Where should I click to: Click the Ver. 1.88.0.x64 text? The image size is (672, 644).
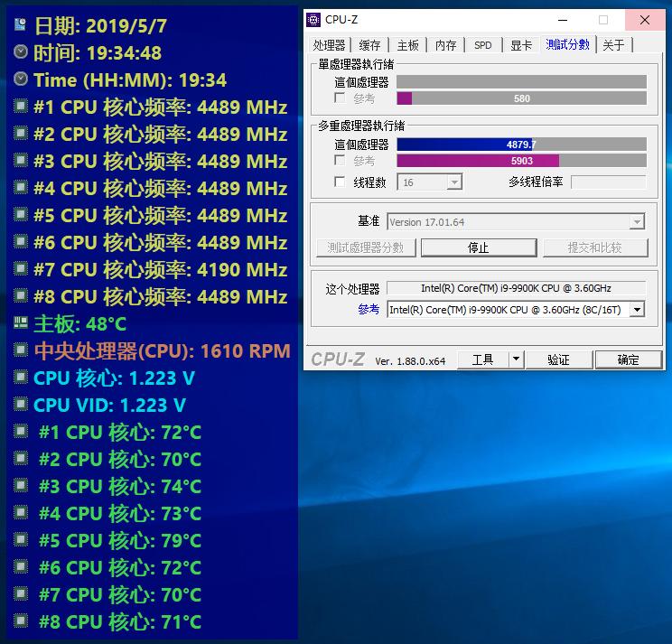(410, 361)
